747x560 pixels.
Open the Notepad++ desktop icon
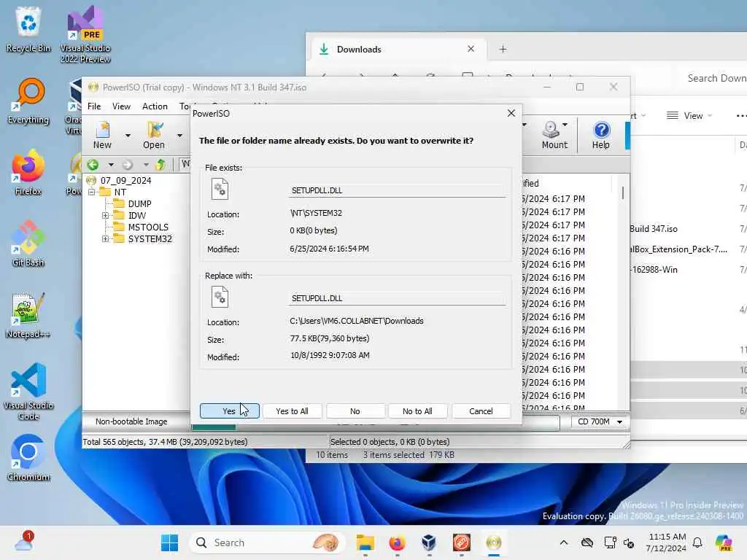tap(28, 315)
